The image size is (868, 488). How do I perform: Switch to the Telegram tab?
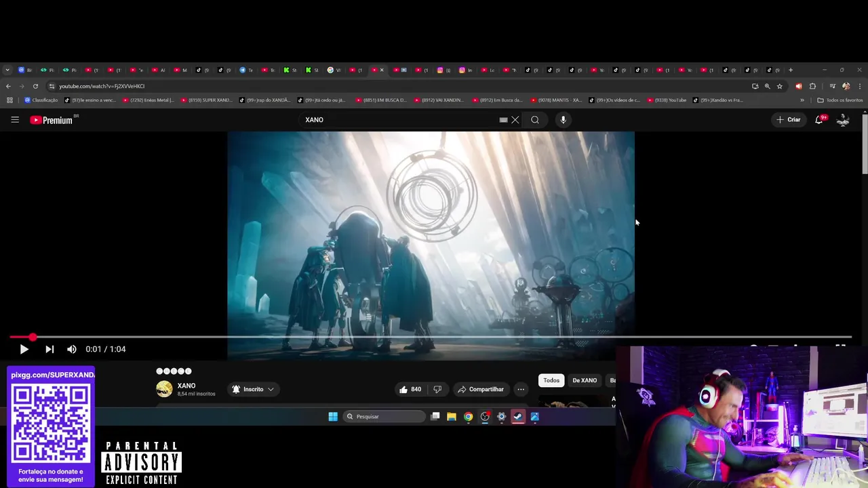pyautogui.click(x=245, y=70)
